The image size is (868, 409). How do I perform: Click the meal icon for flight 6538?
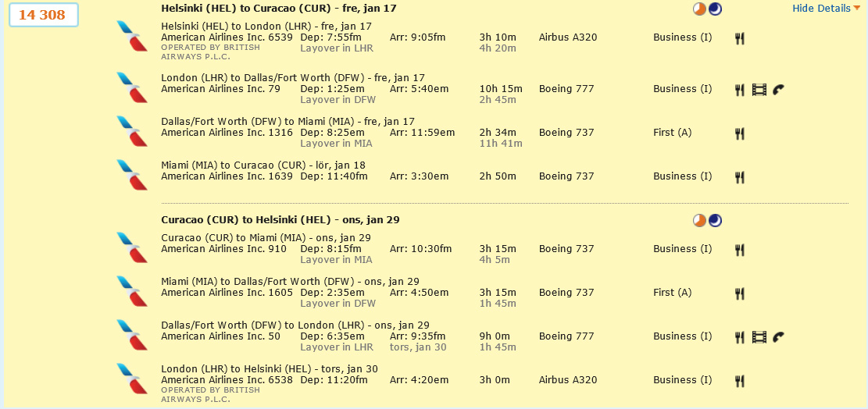click(x=739, y=381)
